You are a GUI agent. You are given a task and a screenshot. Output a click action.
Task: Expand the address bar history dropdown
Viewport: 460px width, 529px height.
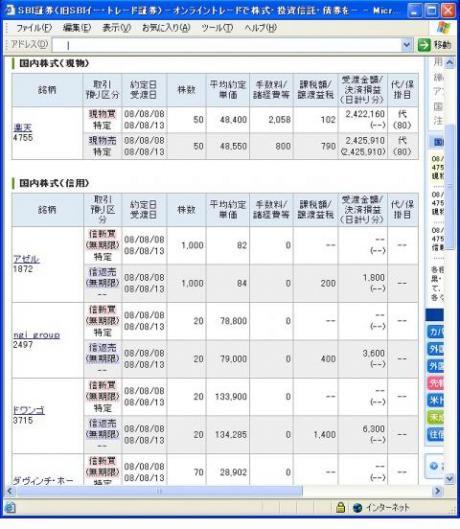click(x=407, y=45)
